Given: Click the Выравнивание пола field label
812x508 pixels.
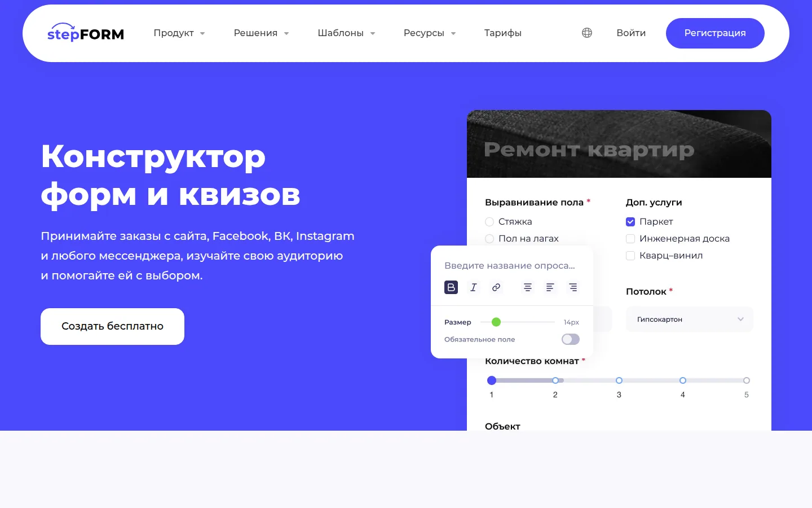Looking at the screenshot, I should point(534,202).
